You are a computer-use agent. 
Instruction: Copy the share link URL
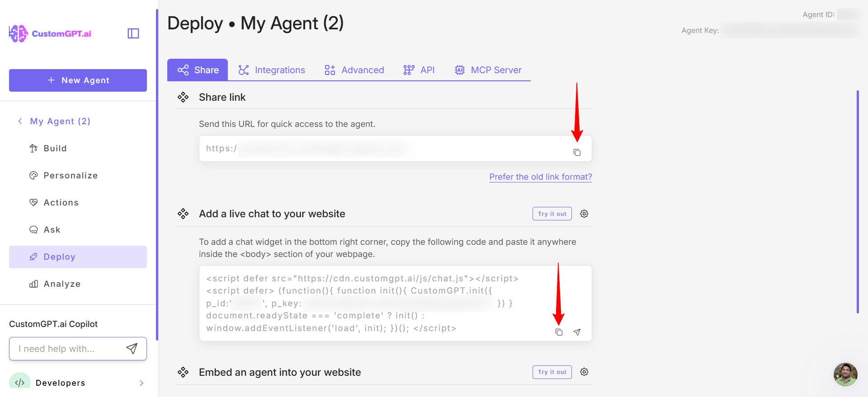pos(577,152)
